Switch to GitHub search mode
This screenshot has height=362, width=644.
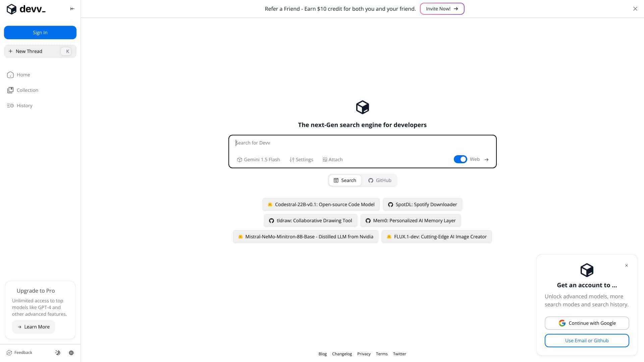379,180
